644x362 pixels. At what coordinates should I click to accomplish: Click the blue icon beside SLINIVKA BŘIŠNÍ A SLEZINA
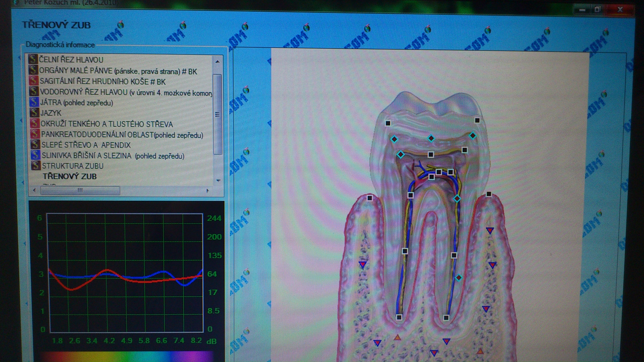[x=35, y=155]
